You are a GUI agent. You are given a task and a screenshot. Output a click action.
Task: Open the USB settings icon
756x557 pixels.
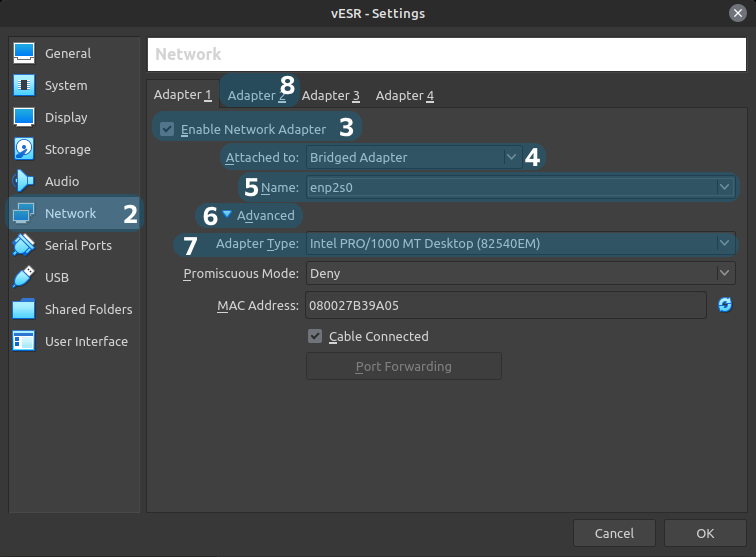(25, 278)
